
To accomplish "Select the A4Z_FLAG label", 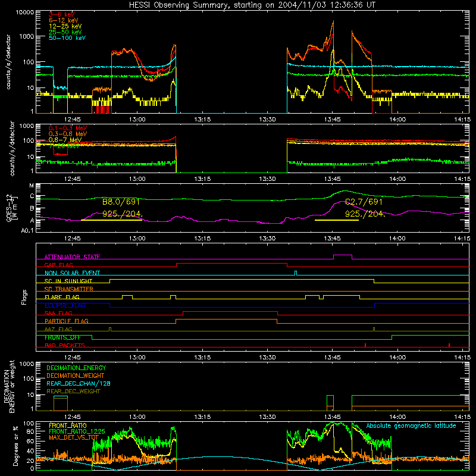I will point(58,329).
